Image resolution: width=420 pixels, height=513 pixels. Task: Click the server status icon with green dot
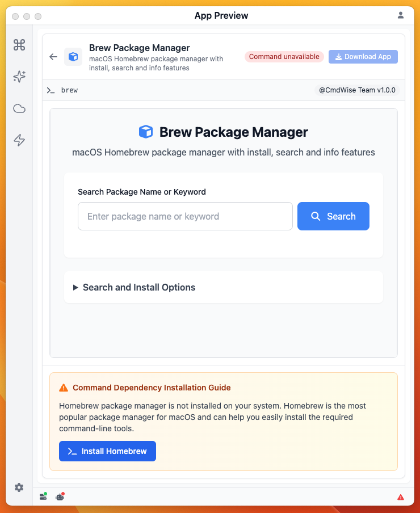[43, 497]
